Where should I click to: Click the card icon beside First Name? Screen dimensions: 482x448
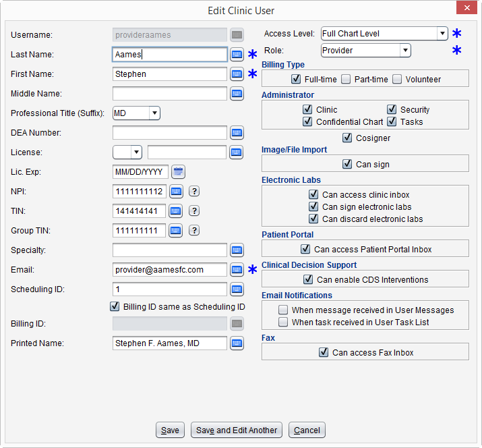tap(237, 74)
